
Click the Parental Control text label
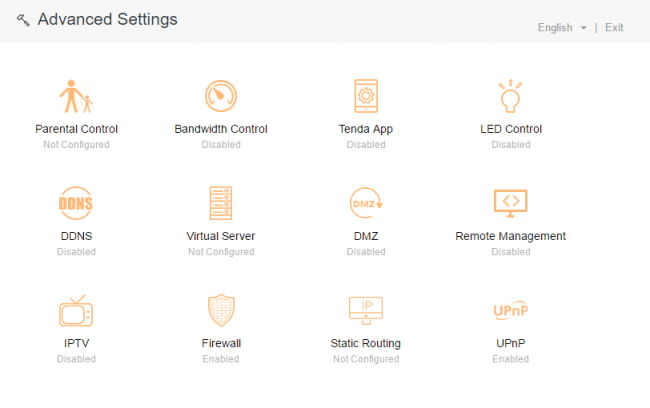coord(76,129)
